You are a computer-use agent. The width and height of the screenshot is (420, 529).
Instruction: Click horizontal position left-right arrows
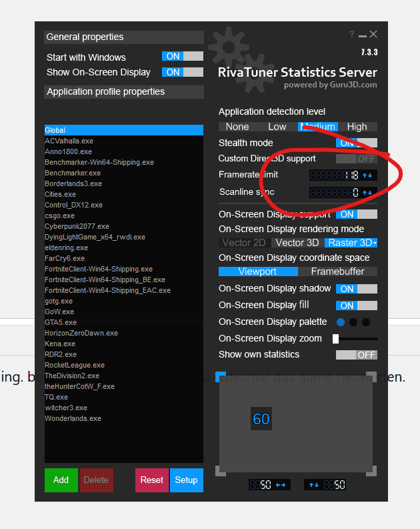[281, 485]
